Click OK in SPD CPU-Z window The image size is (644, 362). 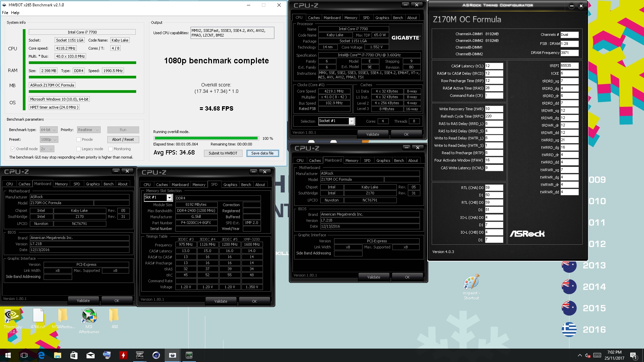pos(254,301)
